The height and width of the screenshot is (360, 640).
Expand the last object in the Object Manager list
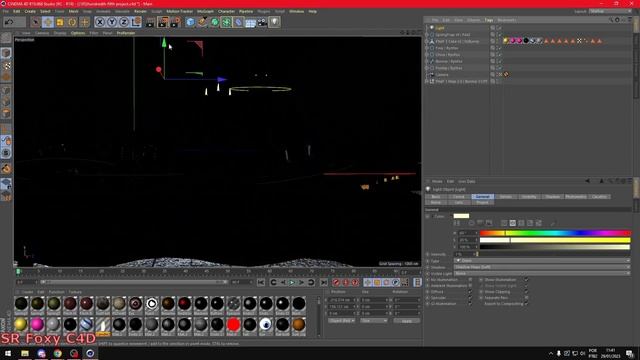[427, 82]
